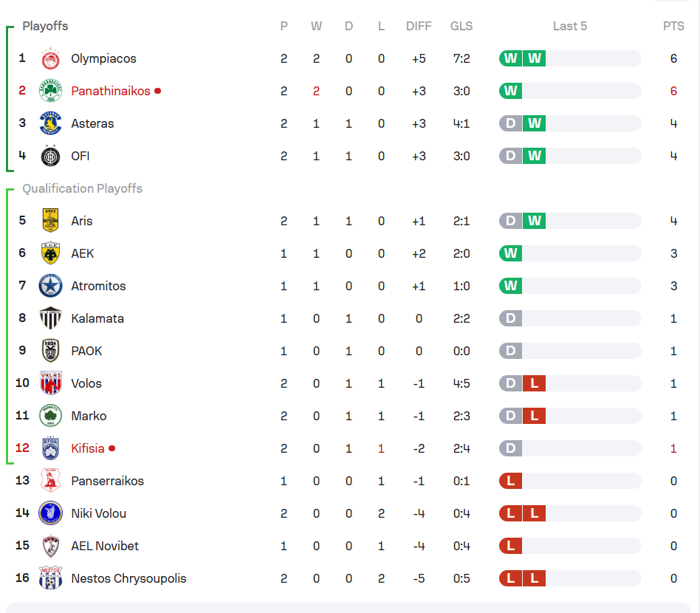This screenshot has height=613, width=700.
Task: Click Volos's red L result badge
Action: click(x=535, y=383)
